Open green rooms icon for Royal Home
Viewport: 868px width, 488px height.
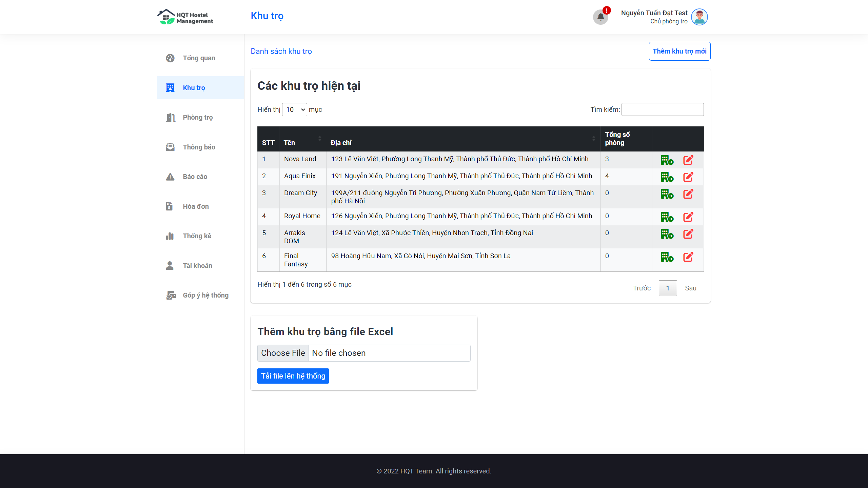pos(667,217)
